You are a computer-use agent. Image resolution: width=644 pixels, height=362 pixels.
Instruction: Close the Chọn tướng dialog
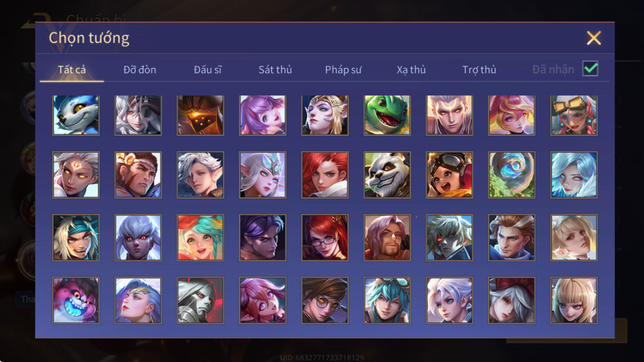(594, 38)
